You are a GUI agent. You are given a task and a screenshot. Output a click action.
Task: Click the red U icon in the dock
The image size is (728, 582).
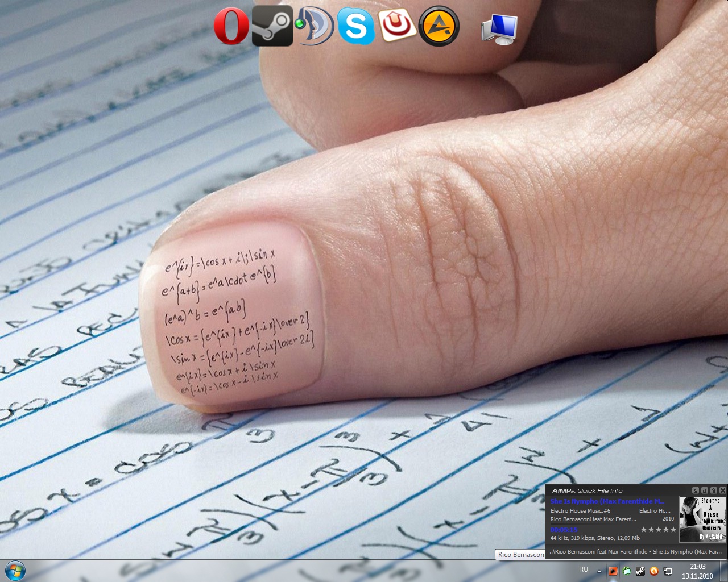[x=398, y=26]
